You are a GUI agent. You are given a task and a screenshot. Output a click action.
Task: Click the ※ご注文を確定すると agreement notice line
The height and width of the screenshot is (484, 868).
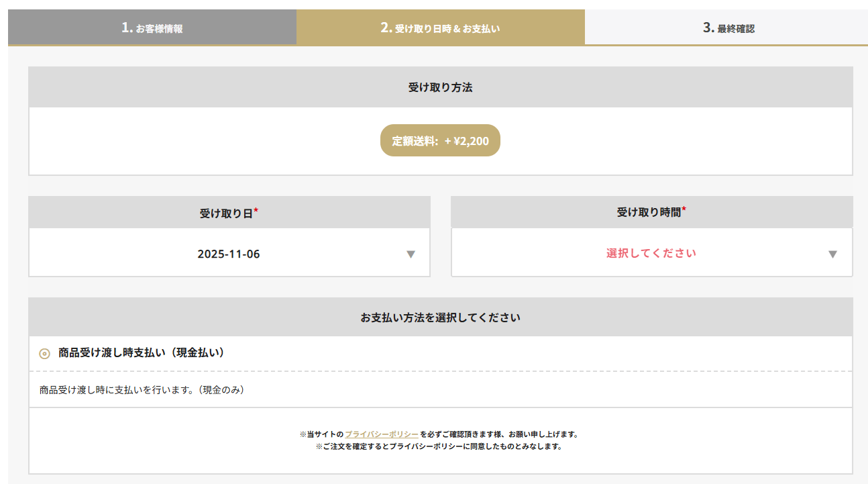click(439, 446)
